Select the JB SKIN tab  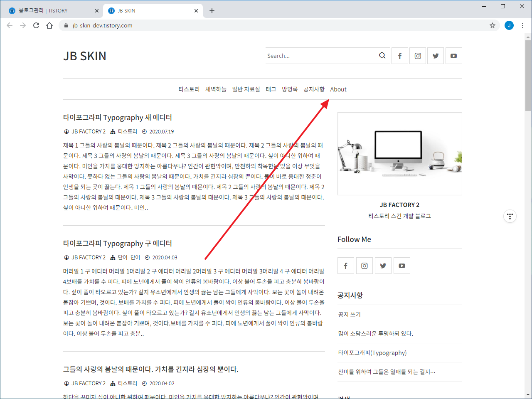pyautogui.click(x=153, y=11)
